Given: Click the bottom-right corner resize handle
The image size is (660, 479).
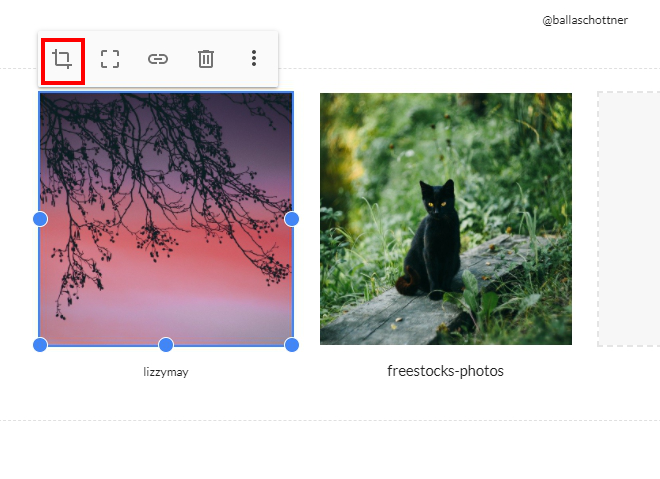Looking at the screenshot, I should click(292, 345).
